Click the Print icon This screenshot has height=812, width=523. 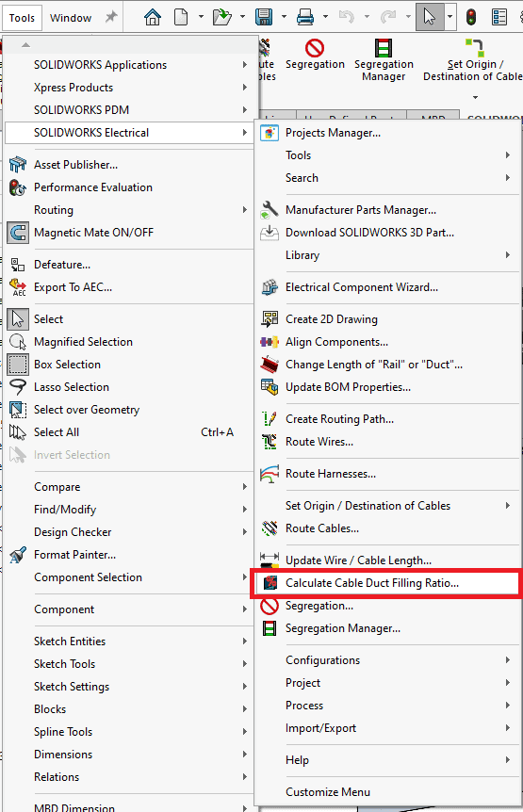pos(305,17)
